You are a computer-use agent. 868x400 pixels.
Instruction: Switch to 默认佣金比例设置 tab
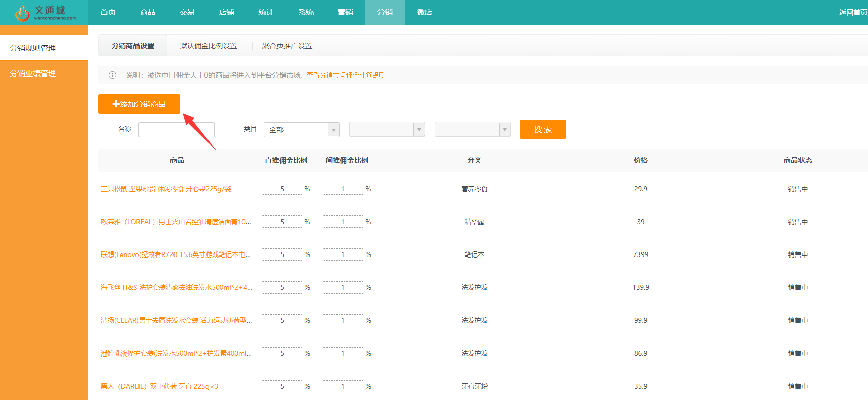click(x=209, y=46)
